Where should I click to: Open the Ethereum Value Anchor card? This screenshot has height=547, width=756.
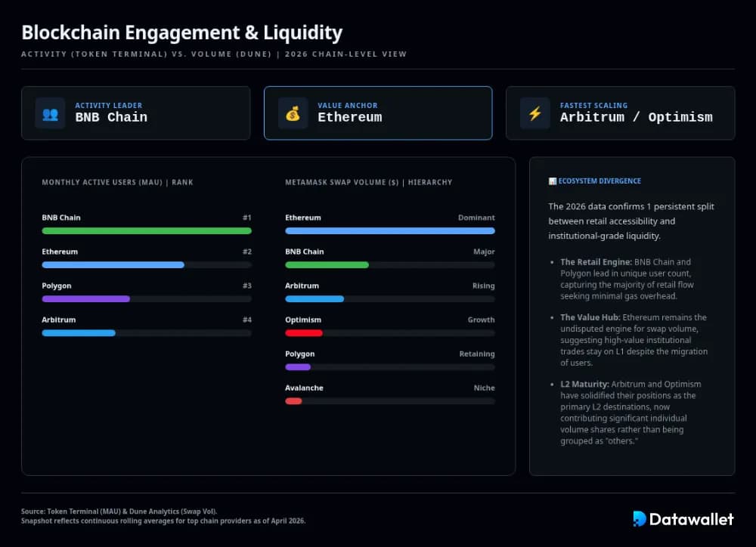[x=378, y=113]
